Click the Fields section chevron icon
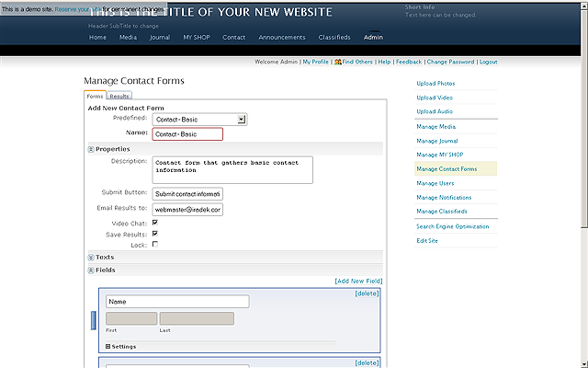The image size is (588, 368). coord(91,270)
